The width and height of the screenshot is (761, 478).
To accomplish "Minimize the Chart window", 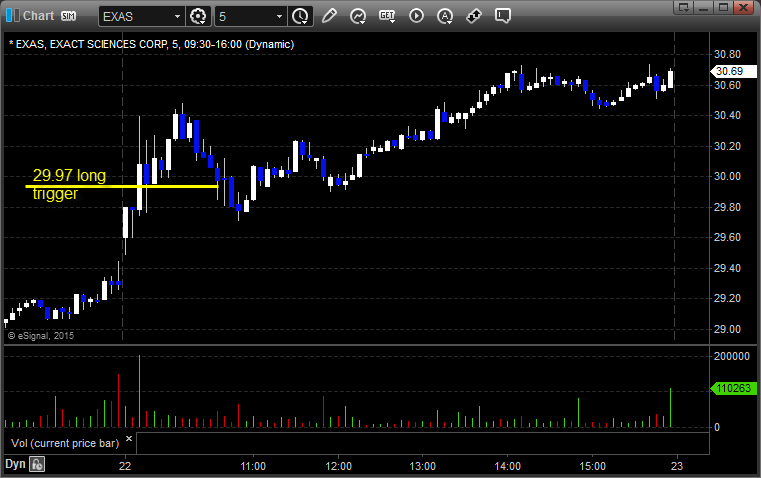I will tap(704, 7).
